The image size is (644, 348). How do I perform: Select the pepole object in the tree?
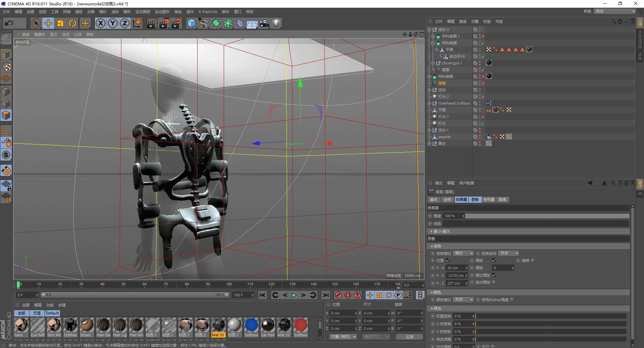click(444, 137)
